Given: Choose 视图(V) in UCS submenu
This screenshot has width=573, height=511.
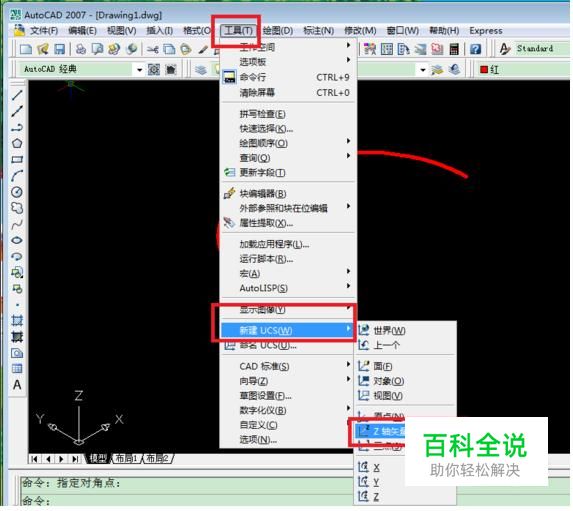Looking at the screenshot, I should click(x=405, y=395).
